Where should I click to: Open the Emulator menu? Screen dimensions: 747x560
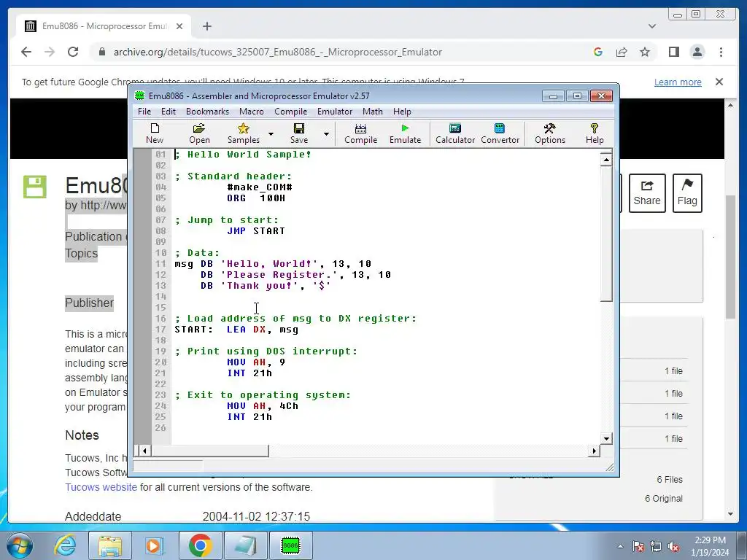(x=335, y=112)
